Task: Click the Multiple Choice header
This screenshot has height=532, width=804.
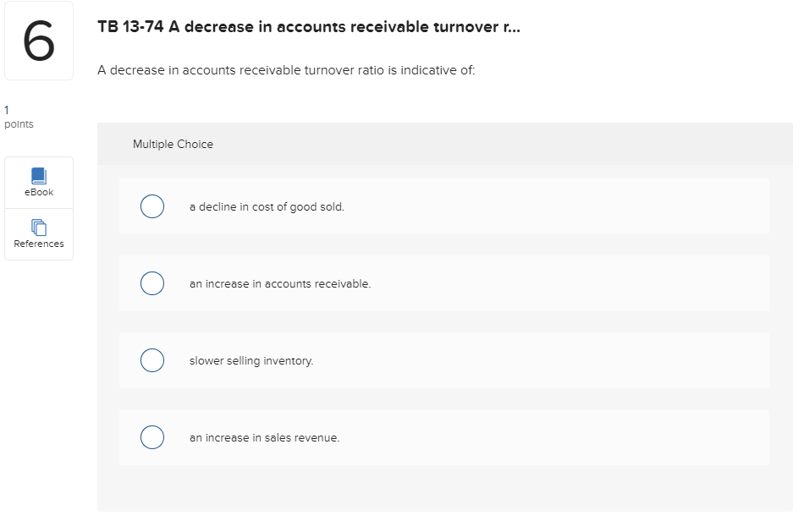Action: point(172,144)
